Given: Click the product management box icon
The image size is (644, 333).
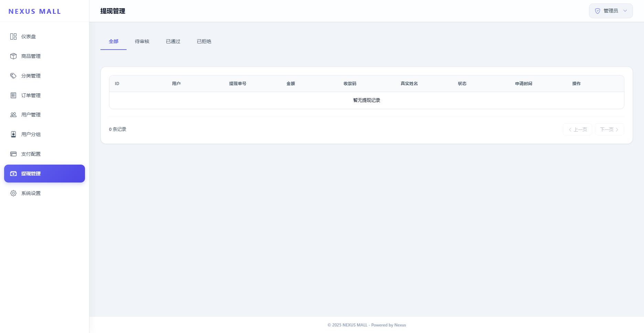Looking at the screenshot, I should (13, 56).
